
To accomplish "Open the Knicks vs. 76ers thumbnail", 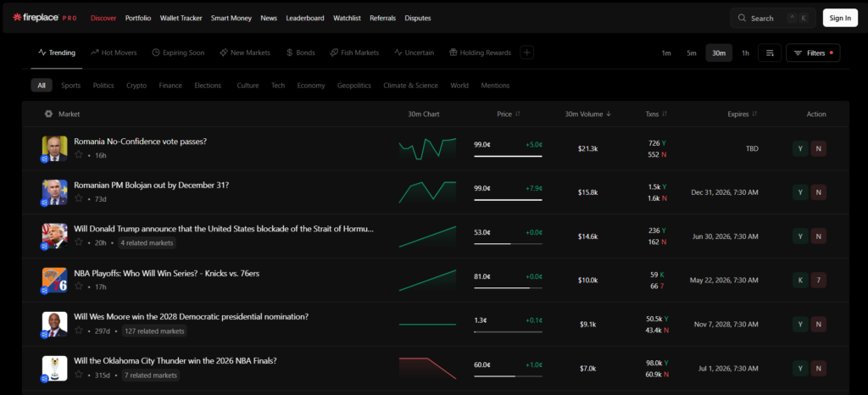I will click(54, 281).
